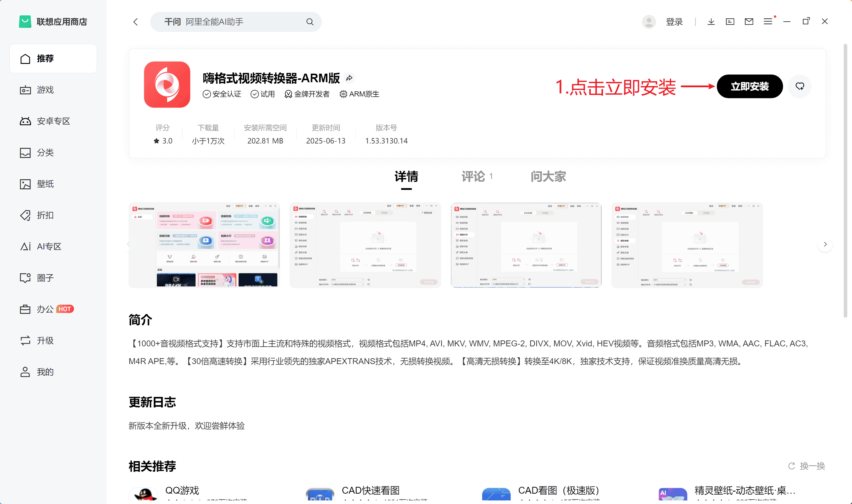Click the 2025-06-13 update date
This screenshot has height=504, width=852.
point(326,141)
